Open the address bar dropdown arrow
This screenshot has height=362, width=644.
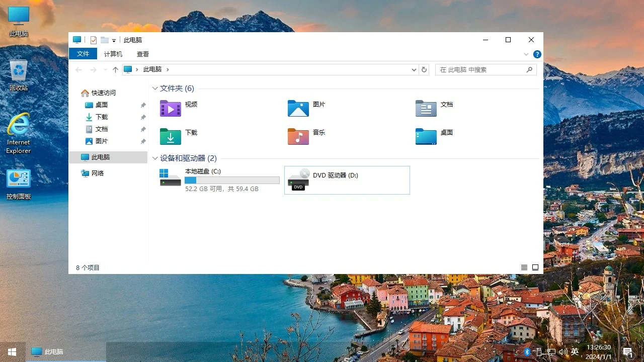pos(414,69)
